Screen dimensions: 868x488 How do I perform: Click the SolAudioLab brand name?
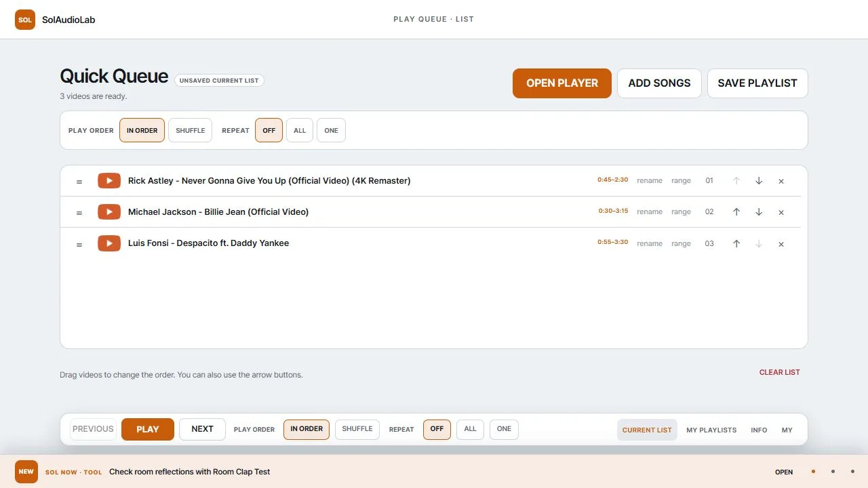point(68,20)
